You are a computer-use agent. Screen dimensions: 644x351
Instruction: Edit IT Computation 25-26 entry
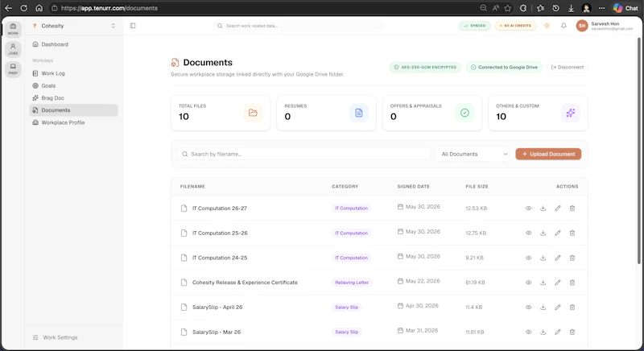[558, 233]
